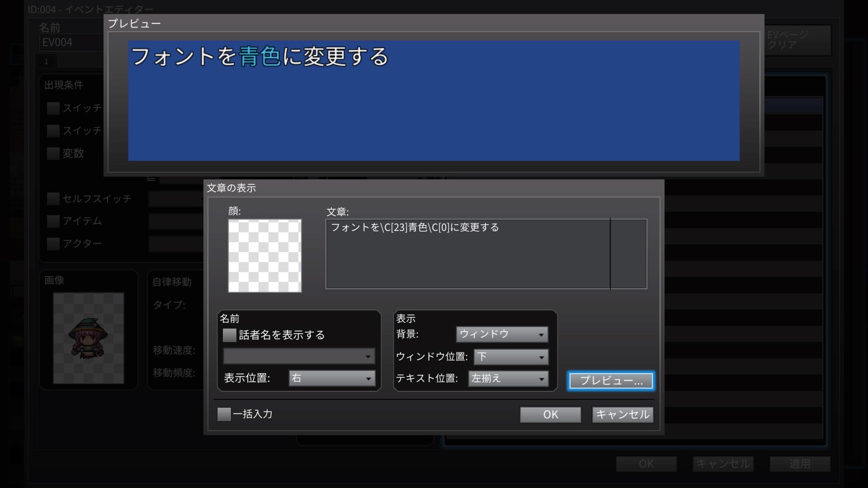Enable the 話者名を表示する checkbox
Image resolution: width=868 pixels, height=488 pixels.
point(230,335)
